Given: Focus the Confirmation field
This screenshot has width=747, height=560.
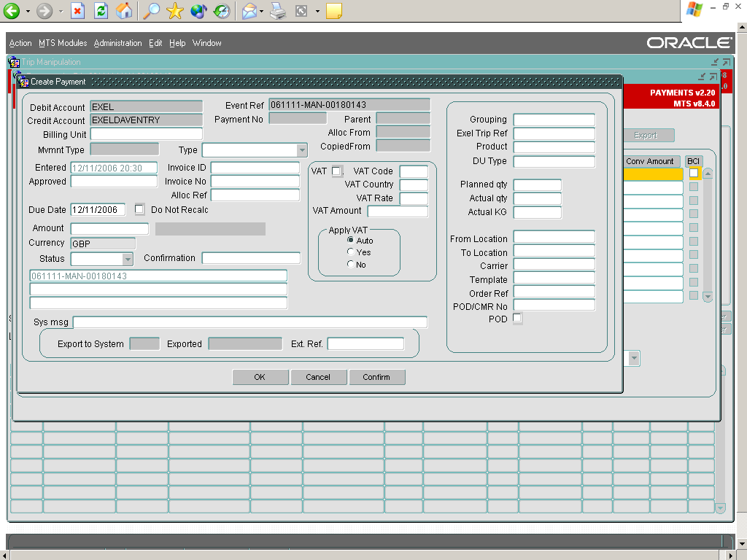Looking at the screenshot, I should 251,258.
